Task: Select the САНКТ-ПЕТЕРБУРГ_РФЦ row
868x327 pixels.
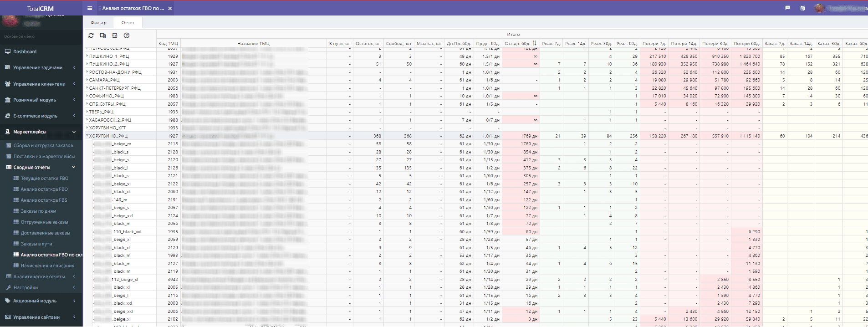Action: click(475, 88)
